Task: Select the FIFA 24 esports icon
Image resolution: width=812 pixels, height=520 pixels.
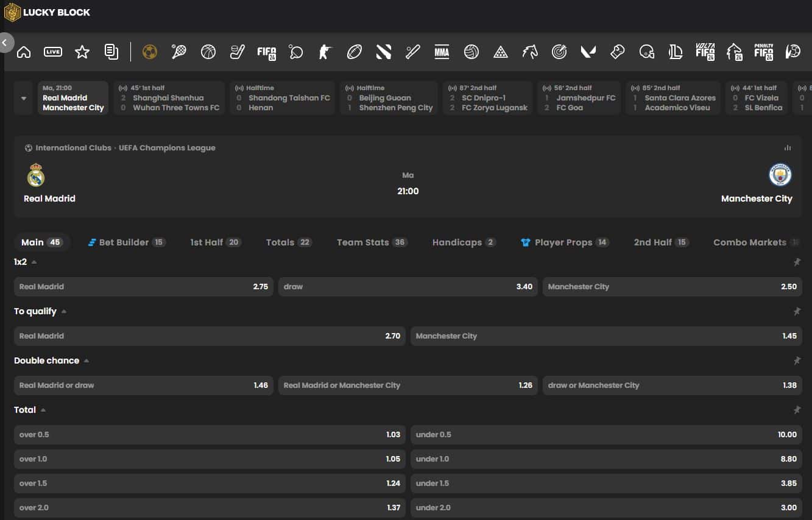Action: point(267,52)
